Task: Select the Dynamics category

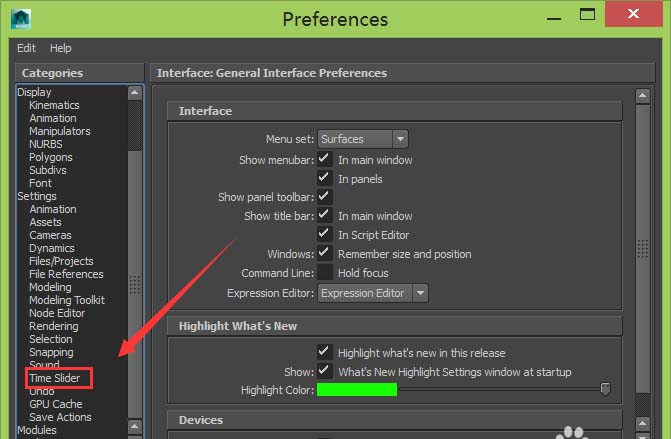Action: 52,248
